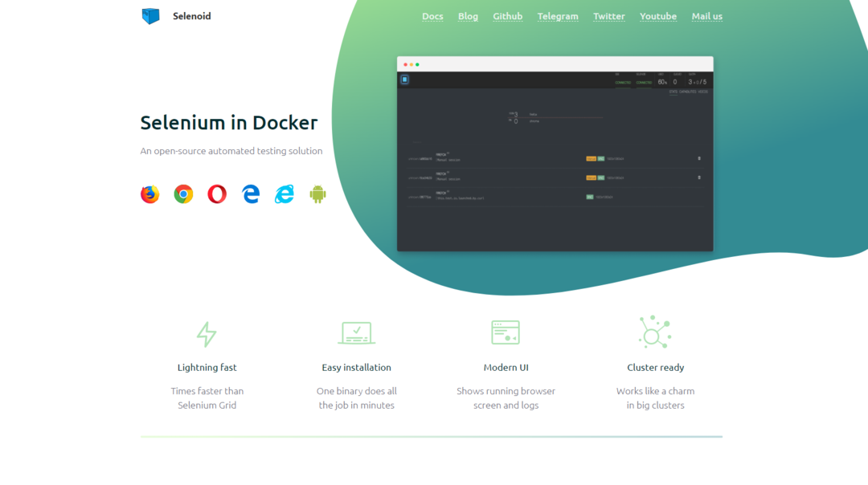Viewport: 868px width, 485px height.
Task: Open the Youtube navigation link
Action: coord(657,17)
